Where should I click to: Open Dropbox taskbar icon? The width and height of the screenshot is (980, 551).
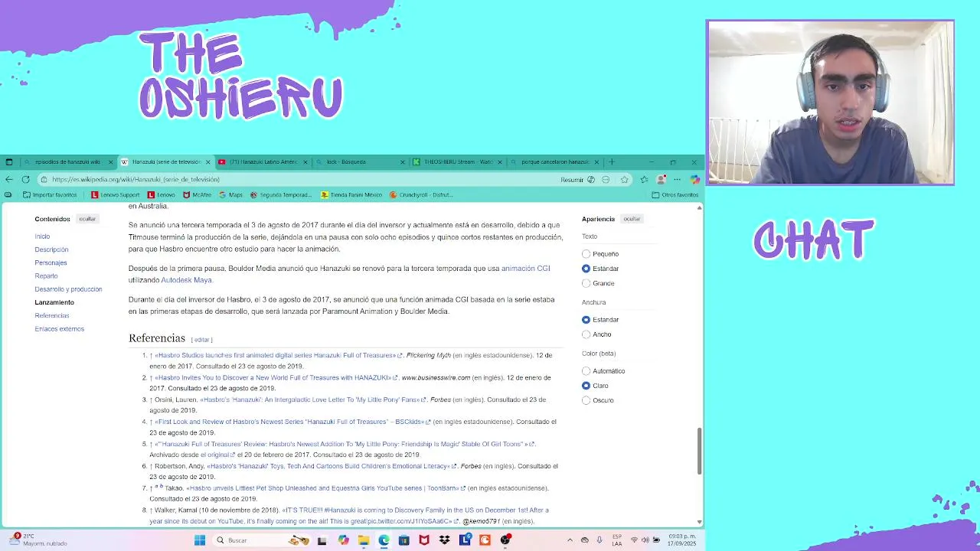(444, 540)
